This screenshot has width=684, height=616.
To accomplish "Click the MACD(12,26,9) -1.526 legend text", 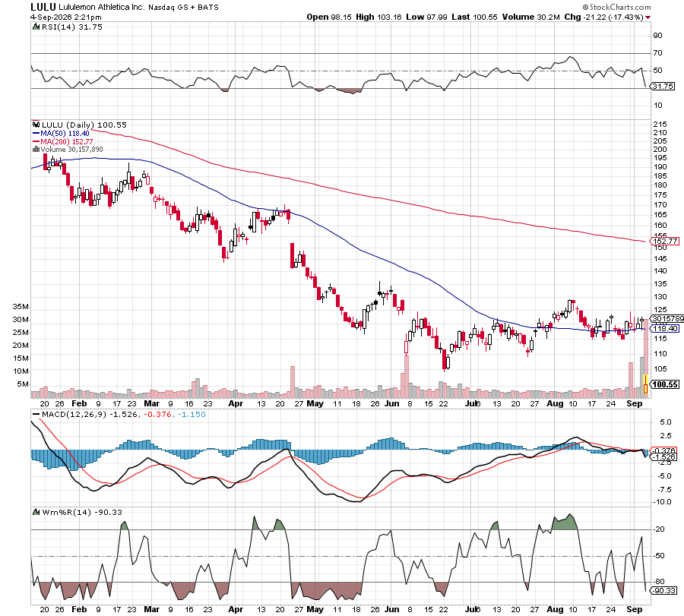I will 90,414.
